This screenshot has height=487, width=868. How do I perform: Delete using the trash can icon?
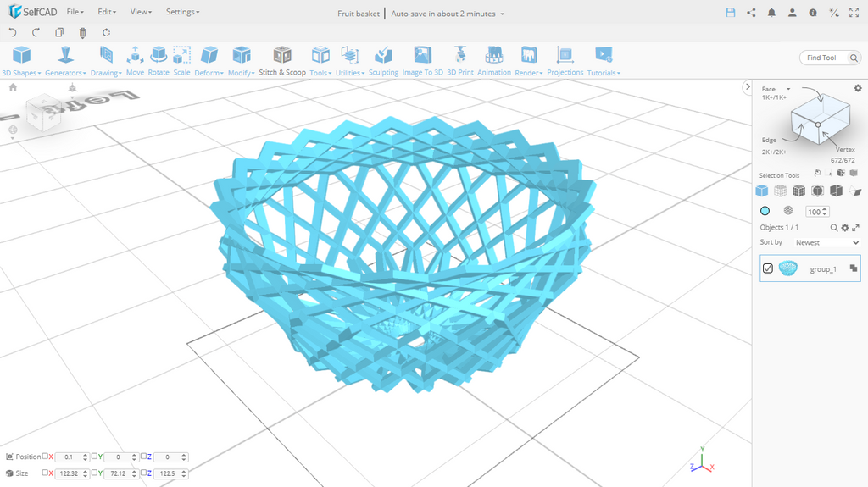click(x=82, y=33)
